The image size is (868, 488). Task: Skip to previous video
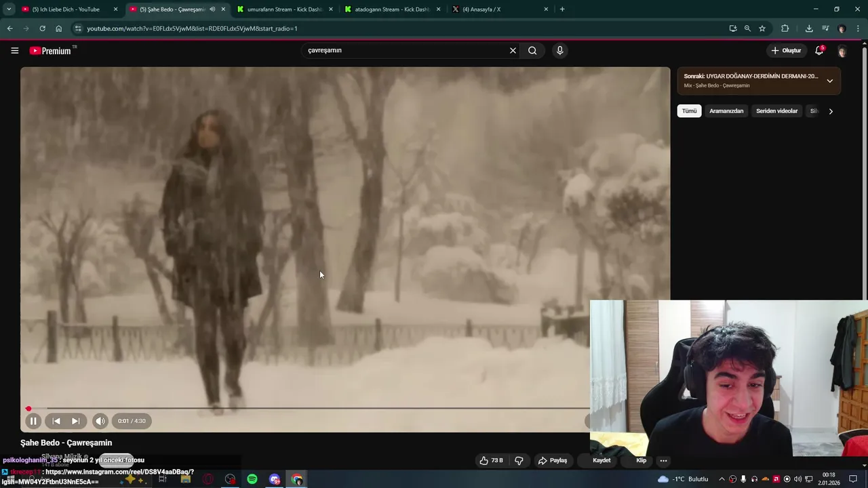pyautogui.click(x=56, y=421)
